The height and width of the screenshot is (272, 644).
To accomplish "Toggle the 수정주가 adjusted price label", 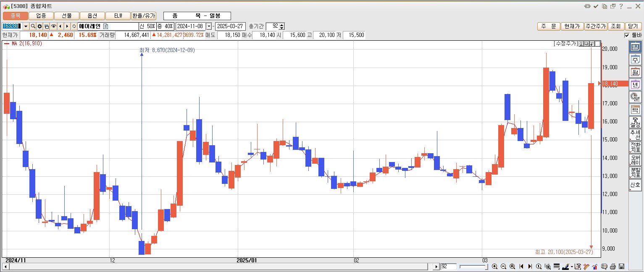I will [565, 44].
